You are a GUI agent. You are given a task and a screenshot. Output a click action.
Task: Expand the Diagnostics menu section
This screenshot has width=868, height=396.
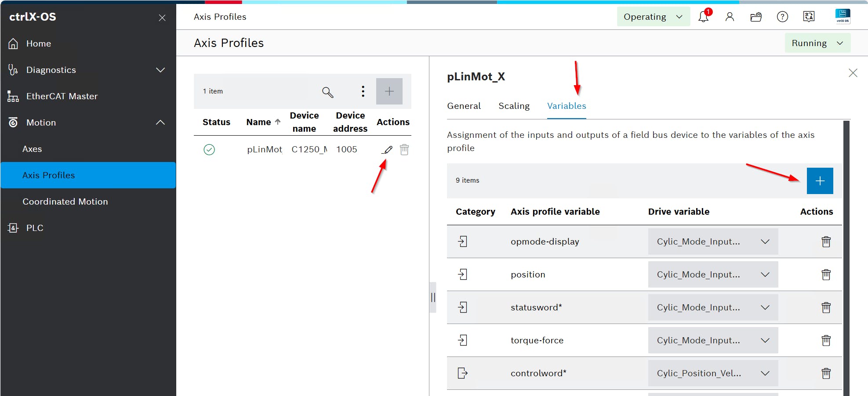160,70
